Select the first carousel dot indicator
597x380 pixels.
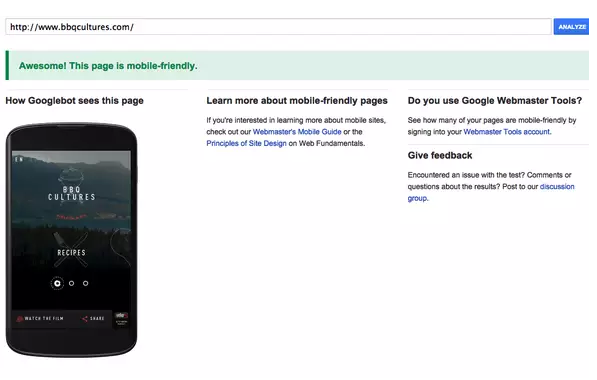coord(57,283)
